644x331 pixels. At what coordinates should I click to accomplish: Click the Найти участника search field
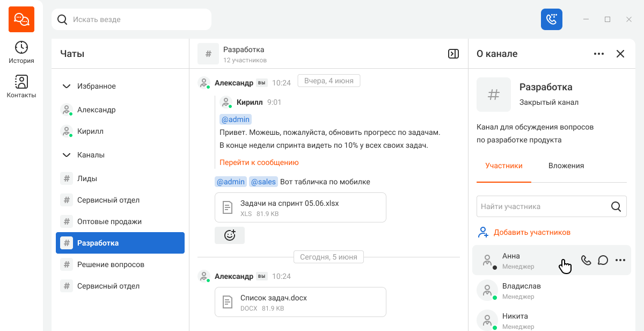pos(552,206)
